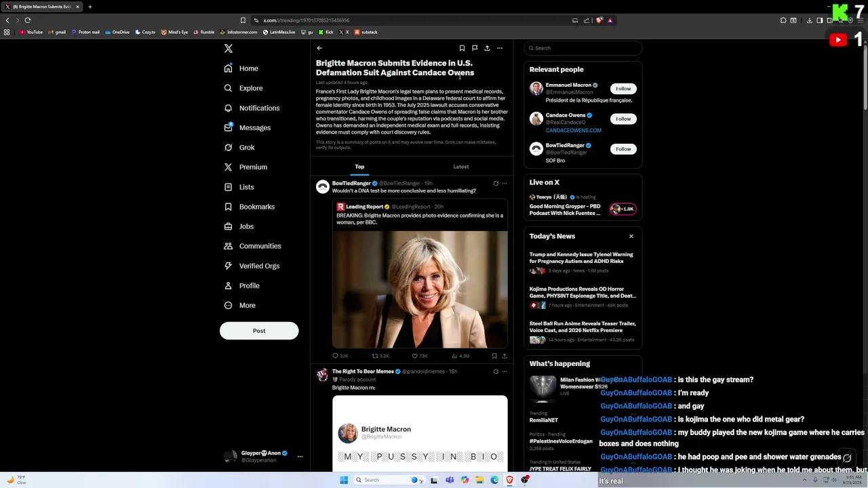Open Brigitte Macron photo in post
The height and width of the screenshot is (488, 868).
coord(420,289)
